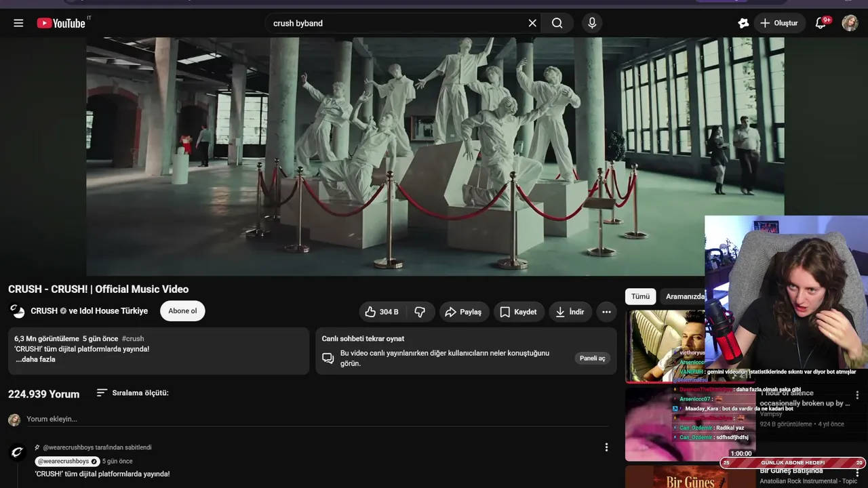Start voice search with the microphone
The height and width of the screenshot is (488, 868).
pos(592,23)
